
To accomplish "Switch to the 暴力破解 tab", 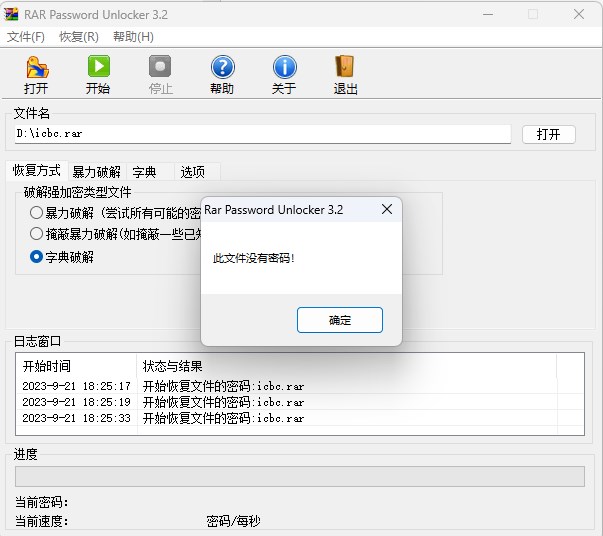I will 97,171.
